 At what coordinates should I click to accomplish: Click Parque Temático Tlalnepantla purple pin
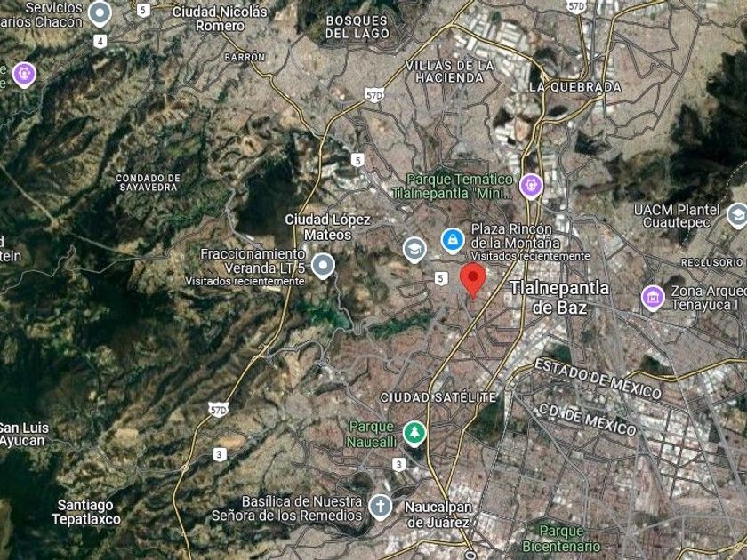[531, 186]
